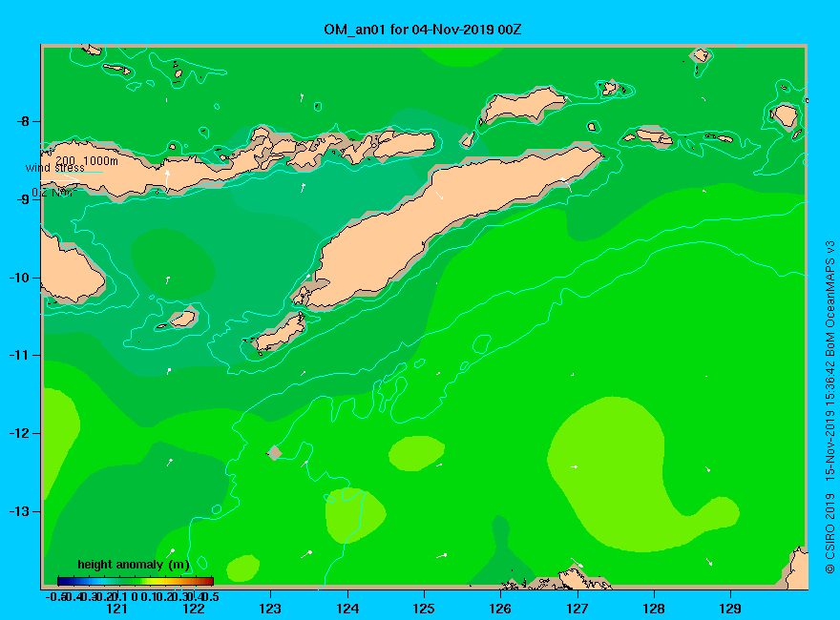Click the longitude label "121"
Image resolution: width=840 pixels, height=620 pixels.
point(116,609)
